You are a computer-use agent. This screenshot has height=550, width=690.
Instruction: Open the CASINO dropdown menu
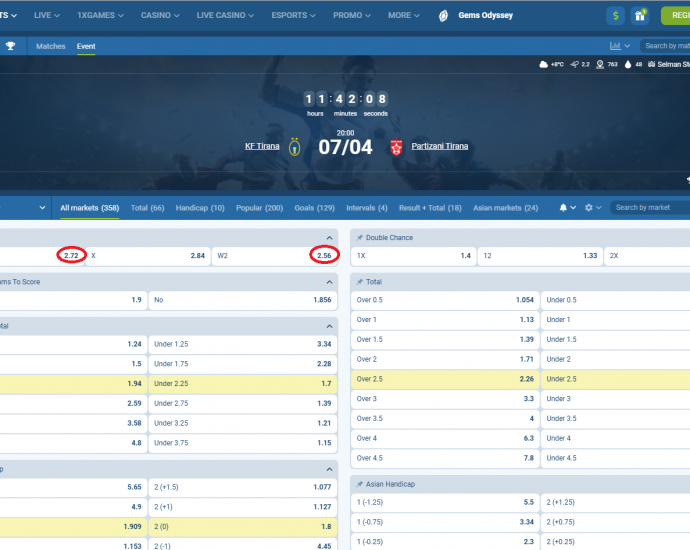[x=160, y=15]
